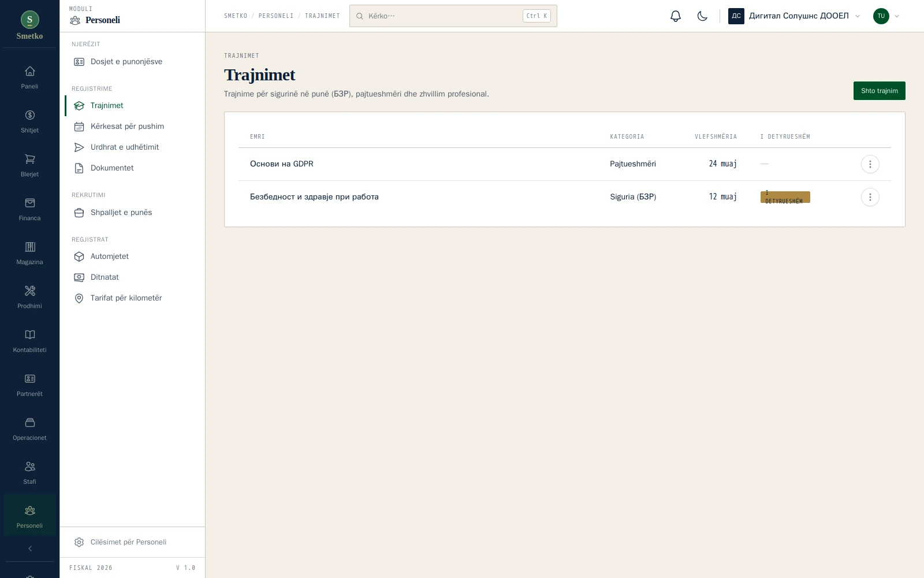Open Urdhrat e udhëtimit
This screenshot has width=924, height=578.
(x=132, y=147)
